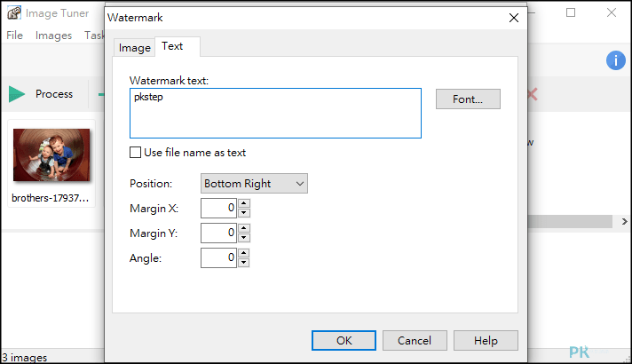
Task: Open the Position dropdown
Action: click(x=254, y=184)
